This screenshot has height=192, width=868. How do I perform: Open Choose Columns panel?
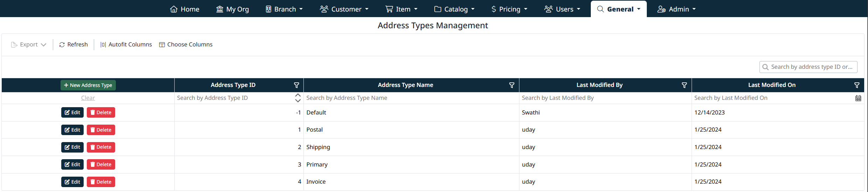tap(186, 45)
